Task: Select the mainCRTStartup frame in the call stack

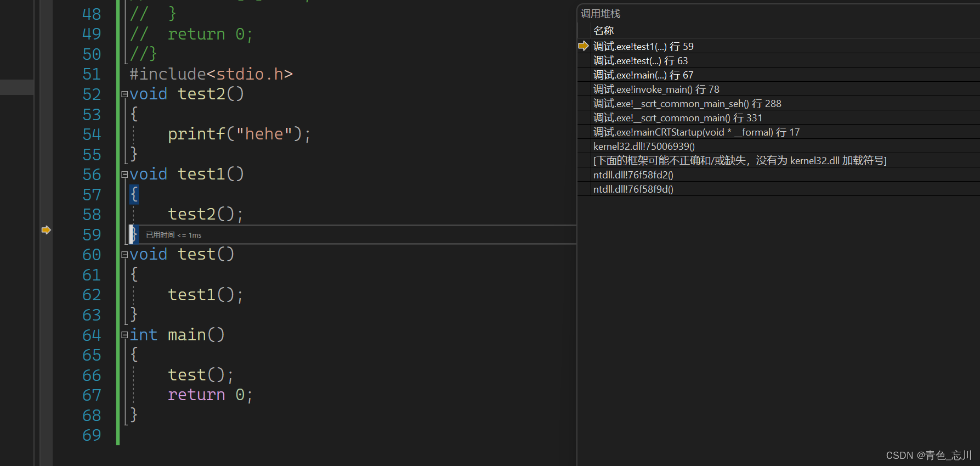Action: pos(696,132)
